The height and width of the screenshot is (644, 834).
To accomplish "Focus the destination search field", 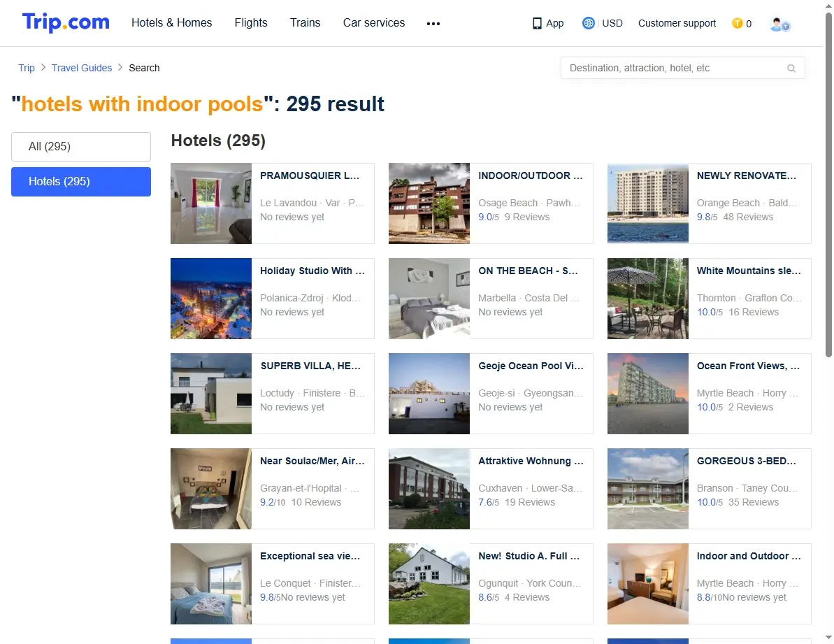I will point(682,68).
